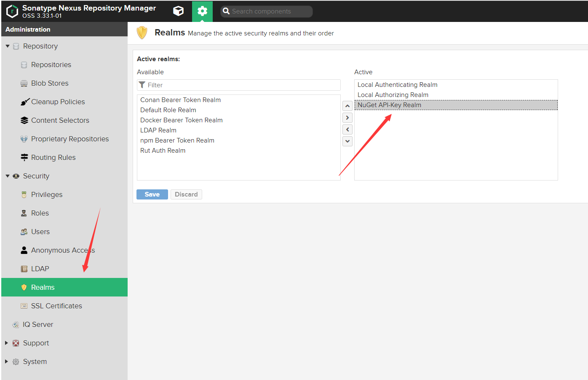Click the LDAP book icon

pyautogui.click(x=24, y=269)
